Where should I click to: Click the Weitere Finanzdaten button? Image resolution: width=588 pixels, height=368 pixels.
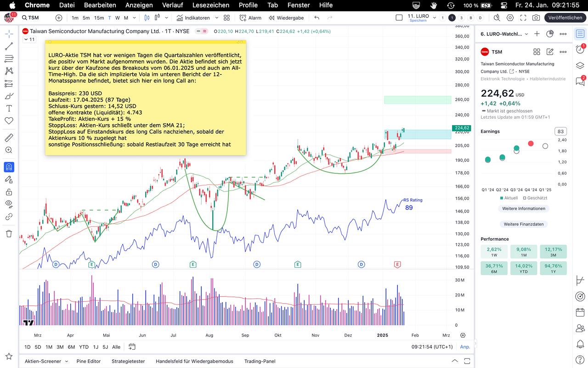tap(523, 224)
